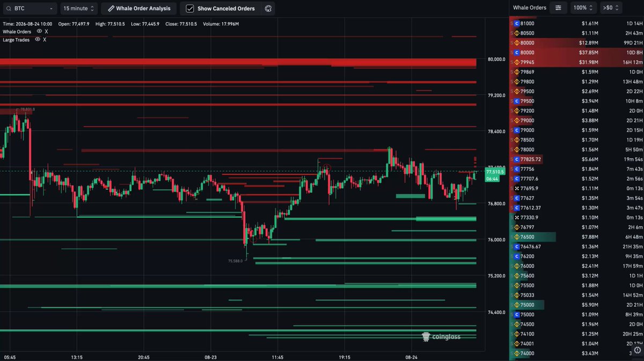Click the $7.88M amount in whale orders

click(x=589, y=237)
